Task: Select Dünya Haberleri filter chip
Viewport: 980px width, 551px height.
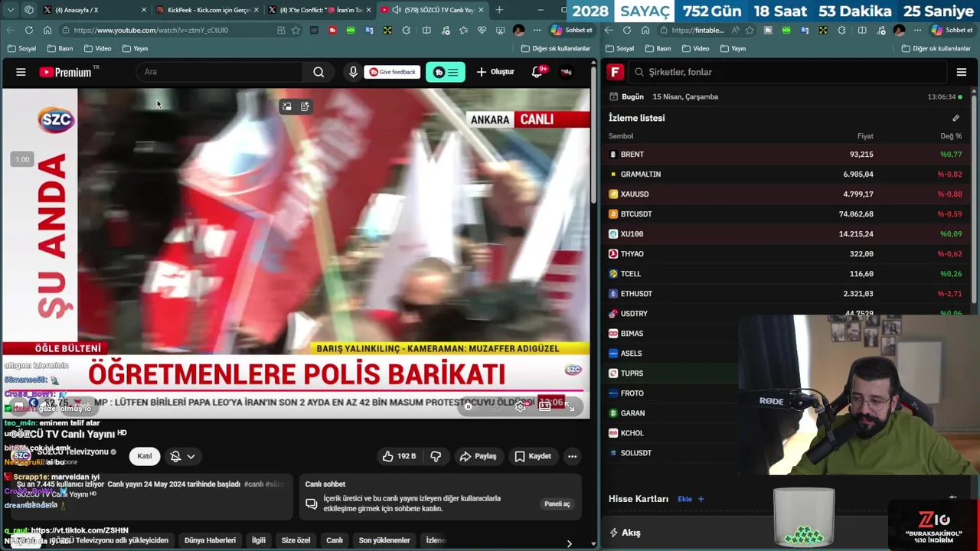Action: (210, 540)
